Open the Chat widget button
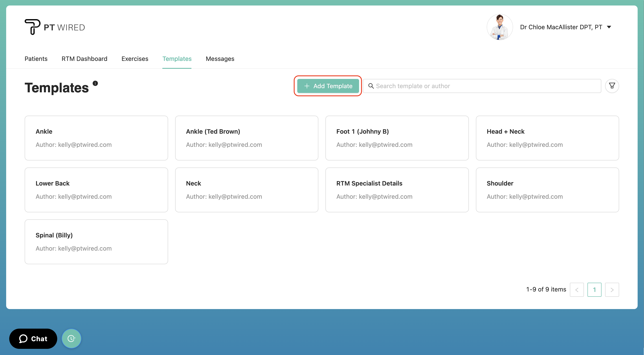The height and width of the screenshot is (355, 644). point(33,339)
